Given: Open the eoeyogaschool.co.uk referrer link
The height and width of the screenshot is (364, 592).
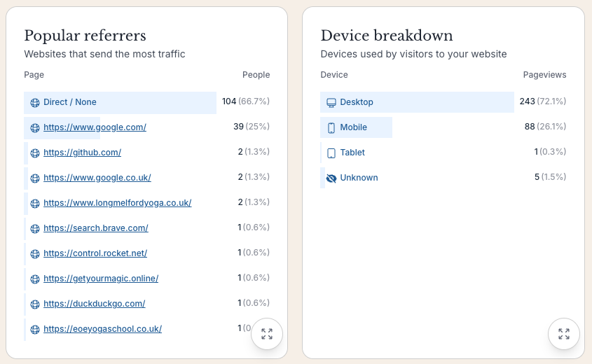Looking at the screenshot, I should (102, 329).
